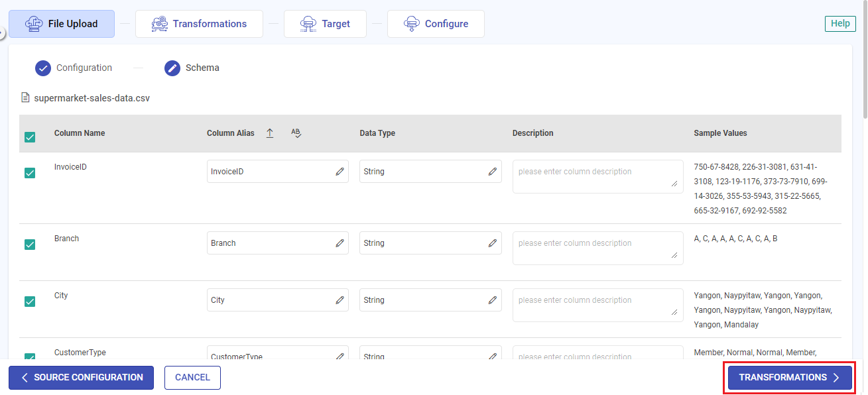The image size is (868, 395).
Task: Deselect the Branch column checkbox
Action: pyautogui.click(x=30, y=244)
